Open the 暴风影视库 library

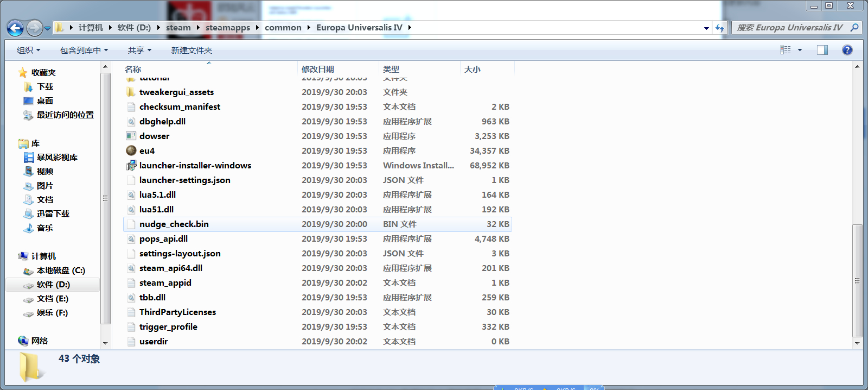point(51,158)
